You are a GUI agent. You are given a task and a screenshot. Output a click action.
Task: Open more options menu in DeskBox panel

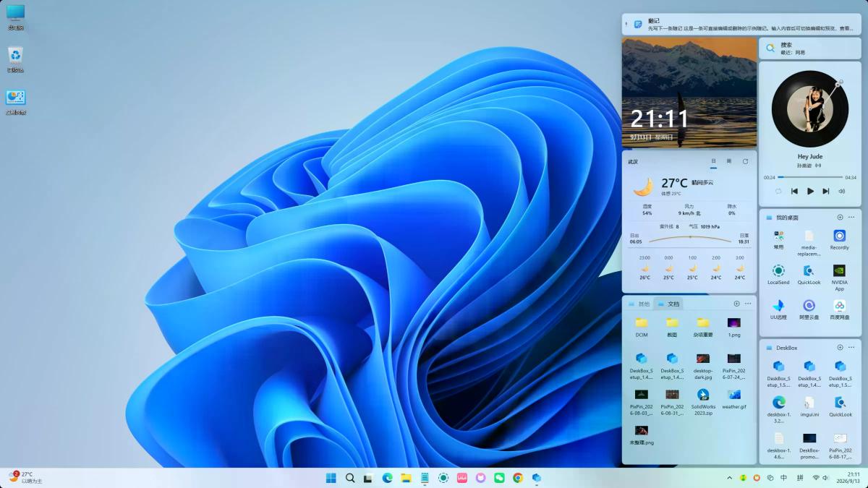point(851,348)
